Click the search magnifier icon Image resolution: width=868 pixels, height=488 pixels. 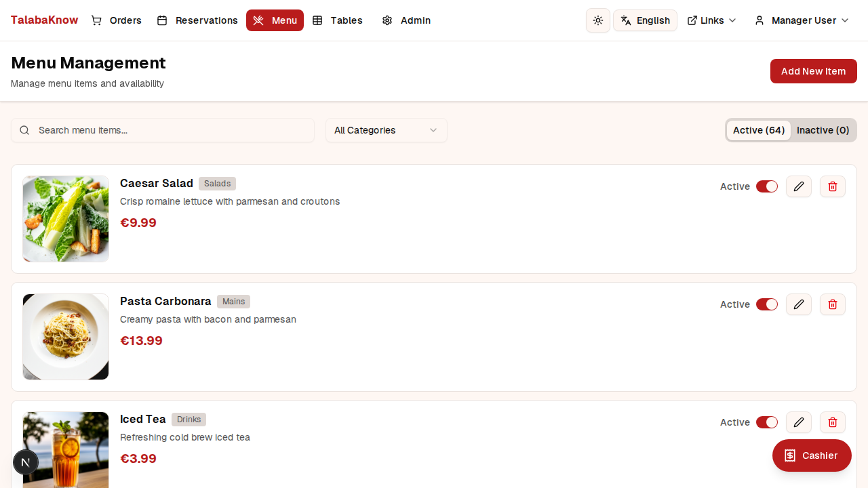[24, 130]
